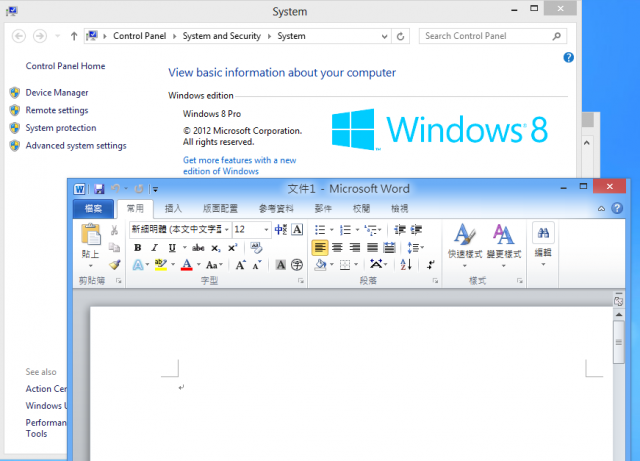Apply red font color

187,265
